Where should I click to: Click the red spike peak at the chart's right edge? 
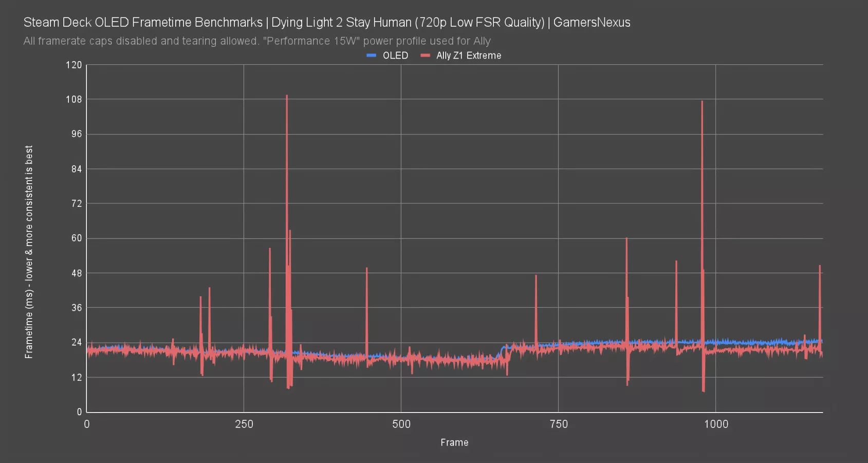pyautogui.click(x=820, y=266)
